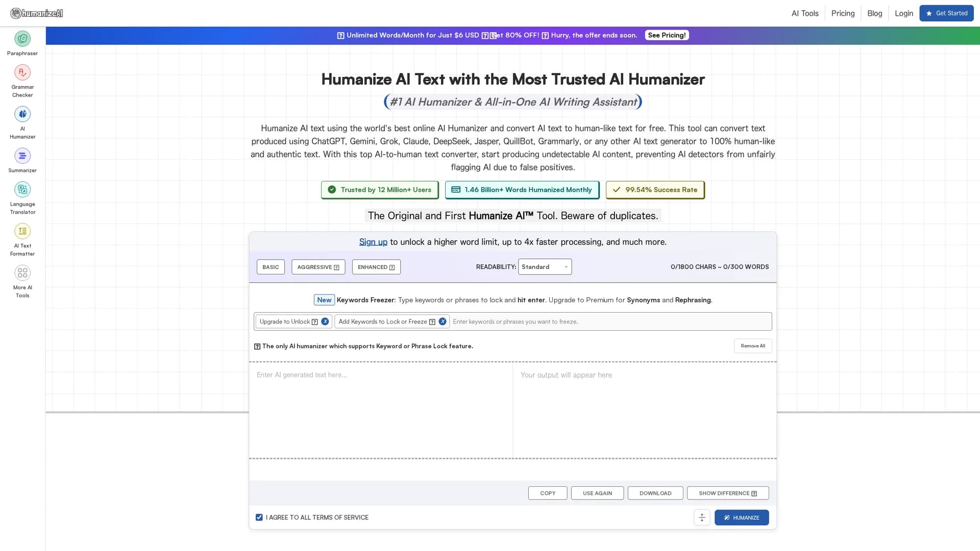The width and height of the screenshot is (980, 551).
Task: Go to the Pricing page
Action: point(843,13)
